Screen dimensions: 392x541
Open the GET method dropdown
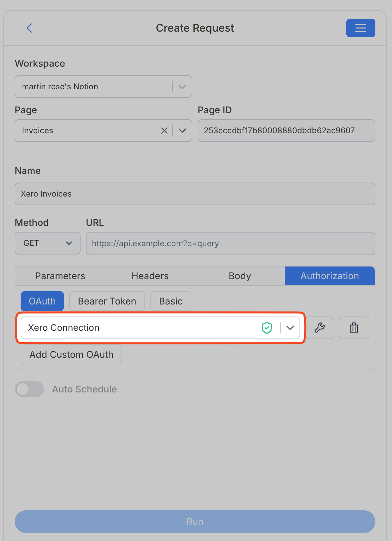click(48, 243)
